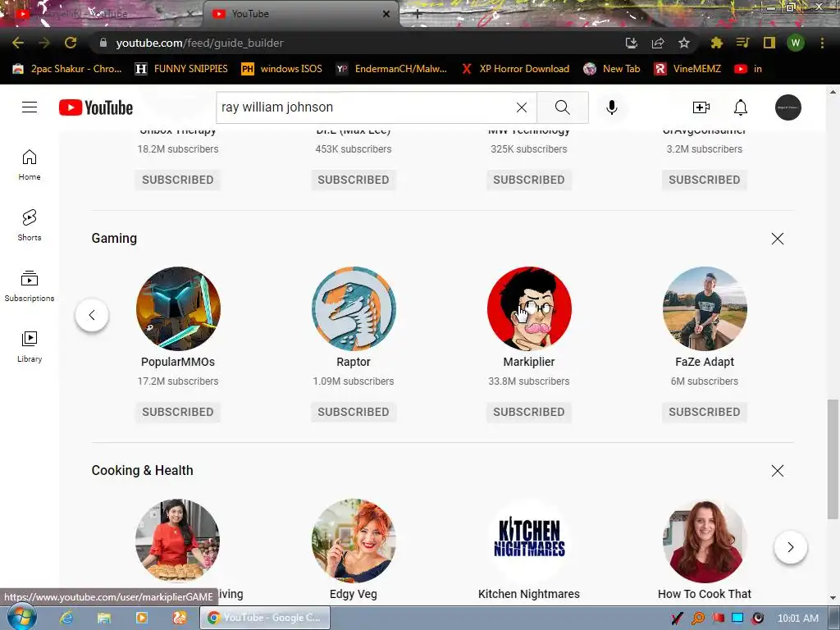
Task: Clear the search box text with the X
Action: click(521, 107)
